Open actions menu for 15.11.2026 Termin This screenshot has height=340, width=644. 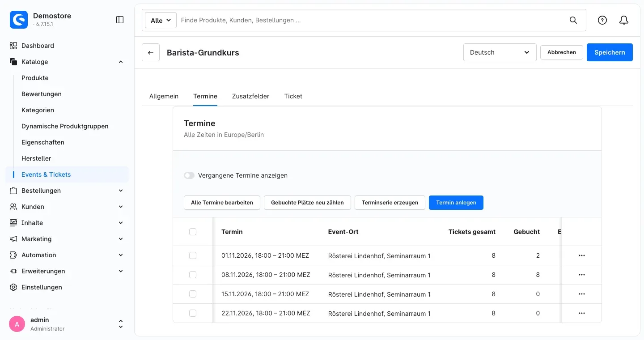[x=582, y=294]
